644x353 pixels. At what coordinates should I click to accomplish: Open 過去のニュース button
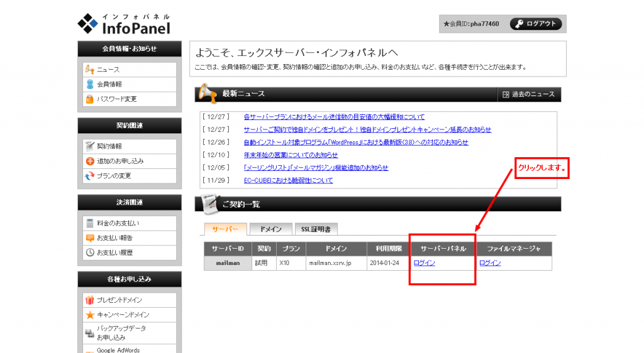point(529,95)
